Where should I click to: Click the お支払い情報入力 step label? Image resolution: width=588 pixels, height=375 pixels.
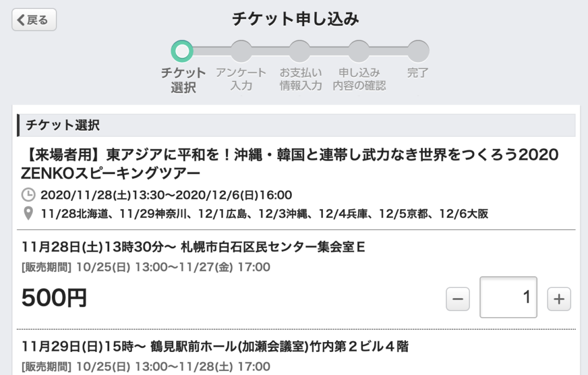click(x=301, y=79)
